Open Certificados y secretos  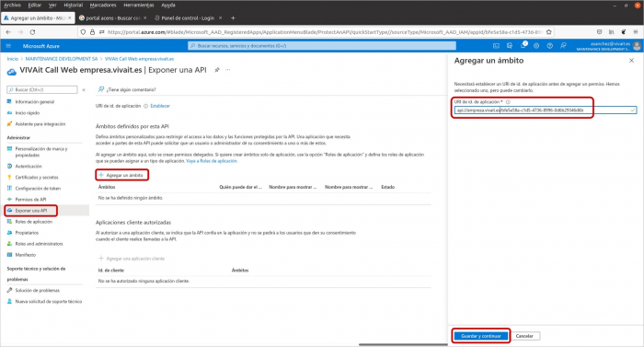(37, 178)
